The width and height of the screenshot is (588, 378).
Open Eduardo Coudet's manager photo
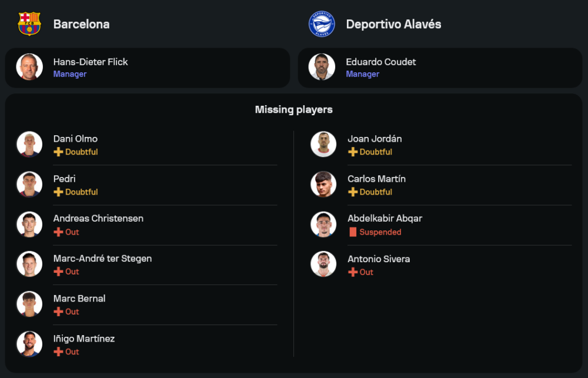(322, 67)
